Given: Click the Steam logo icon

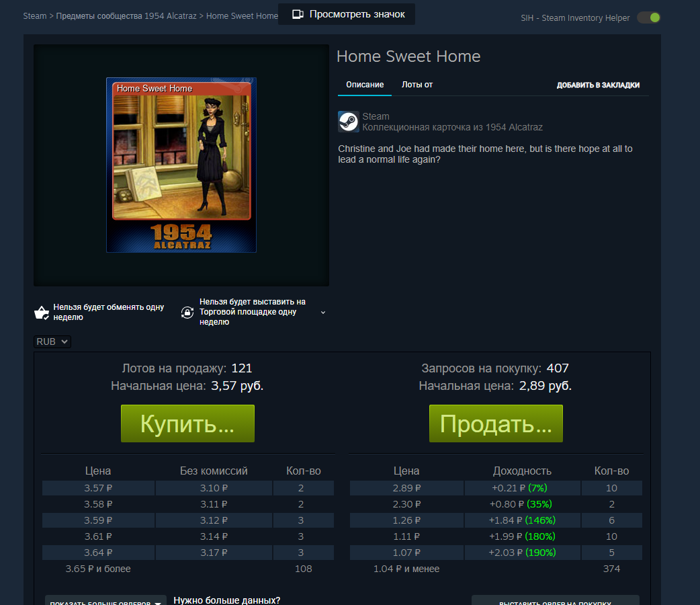Looking at the screenshot, I should coord(348,122).
